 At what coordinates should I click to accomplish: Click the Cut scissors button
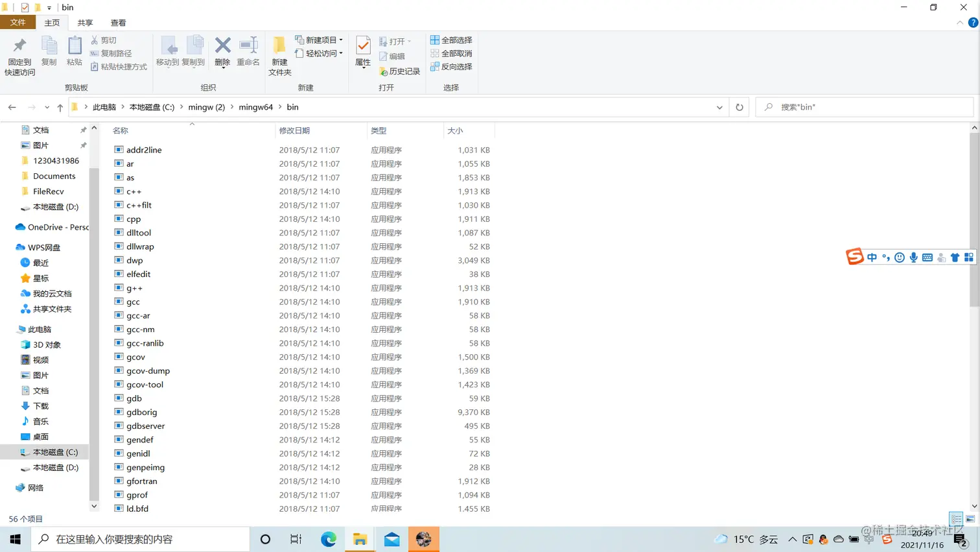click(x=104, y=40)
